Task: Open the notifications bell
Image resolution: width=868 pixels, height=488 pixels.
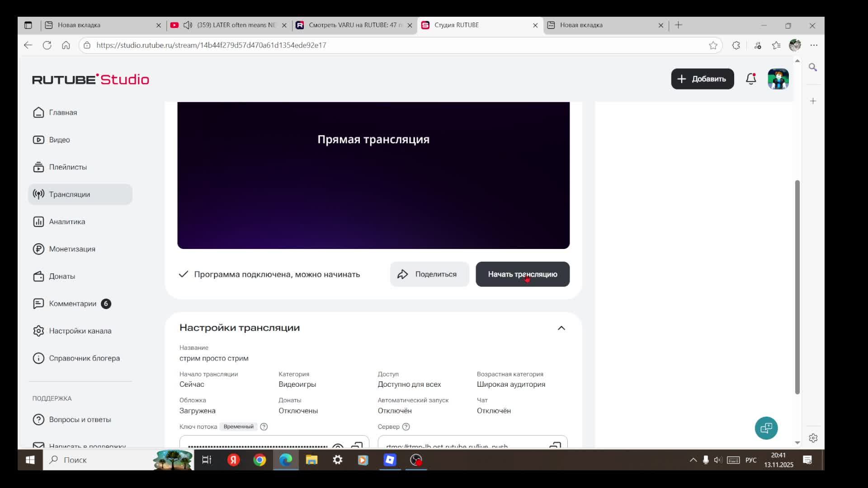Action: (751, 79)
